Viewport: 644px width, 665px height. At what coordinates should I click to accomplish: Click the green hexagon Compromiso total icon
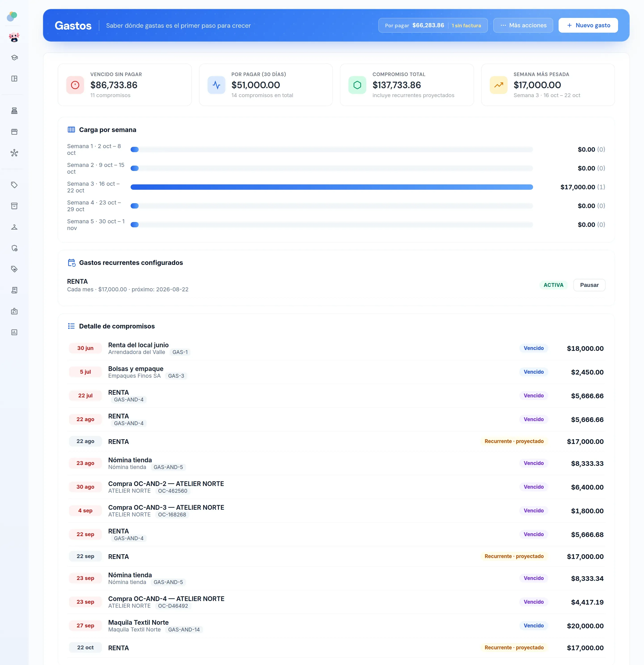click(x=357, y=85)
